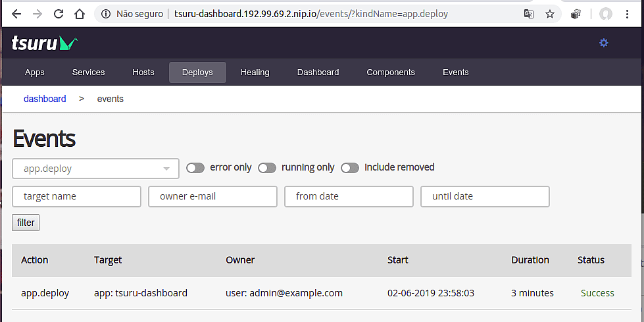Switch to the Healing tab

coord(255,72)
